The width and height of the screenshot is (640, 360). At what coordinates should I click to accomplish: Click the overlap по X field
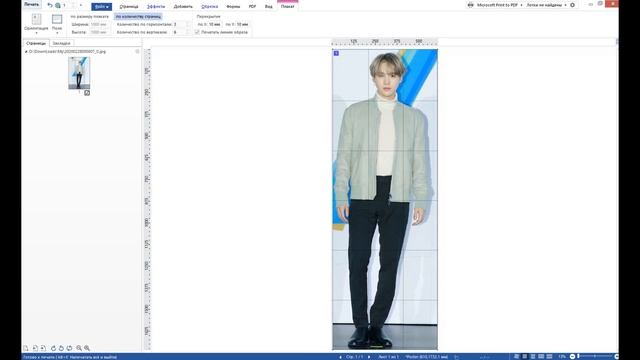point(214,24)
